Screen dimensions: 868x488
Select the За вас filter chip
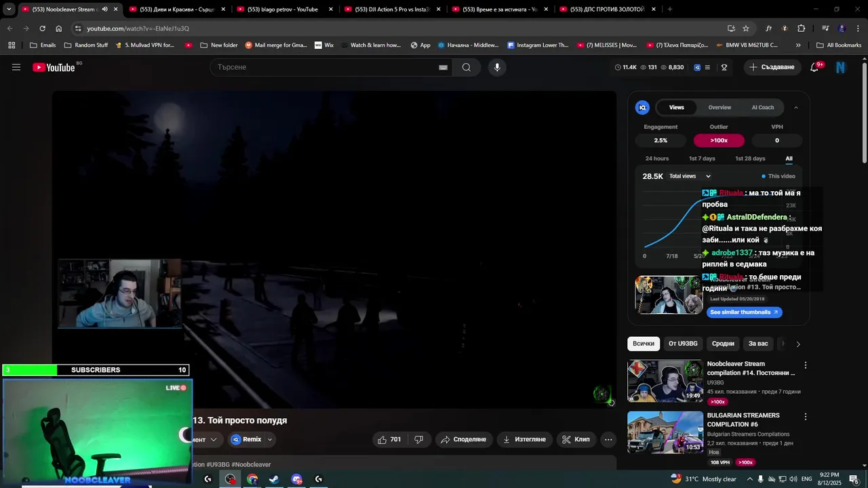pyautogui.click(x=758, y=344)
